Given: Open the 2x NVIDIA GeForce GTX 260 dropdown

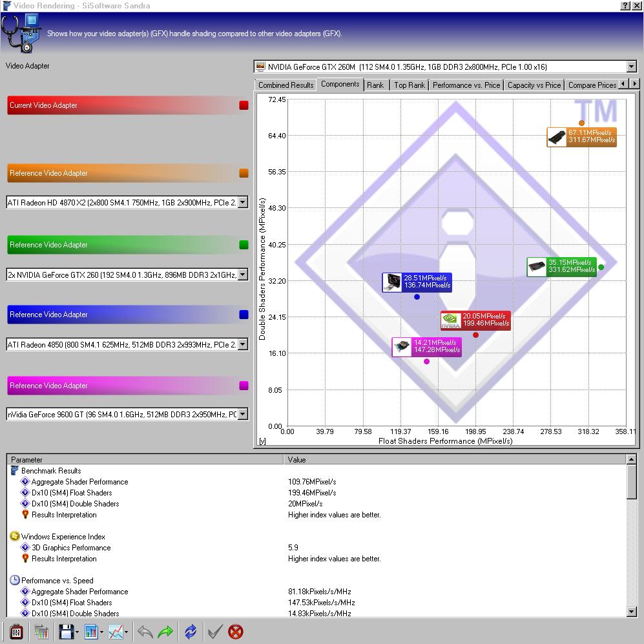Looking at the screenshot, I should pos(243,275).
